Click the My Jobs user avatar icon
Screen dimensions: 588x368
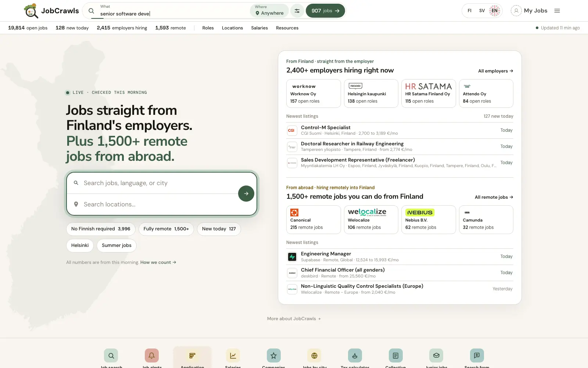pos(516,11)
